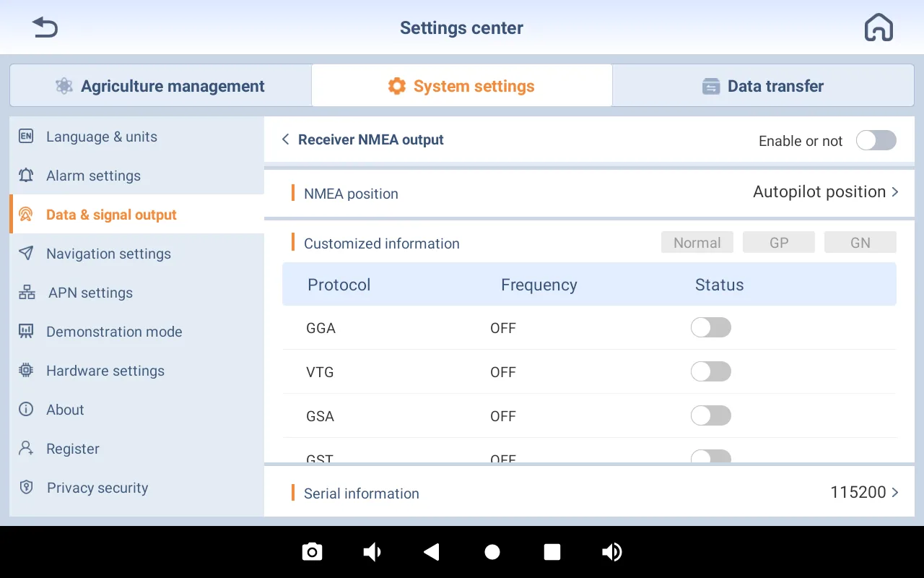
Task: Tap the circular Android home button
Action: (492, 552)
